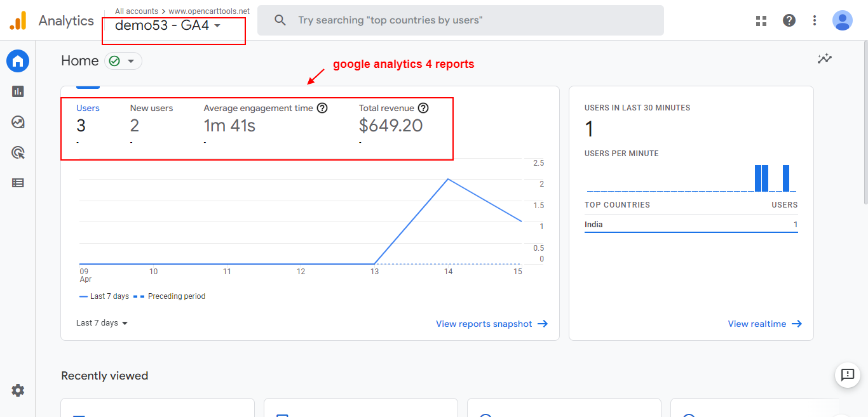Click the Recently viewed heading
Screen dimensions: 868x417
click(105, 376)
